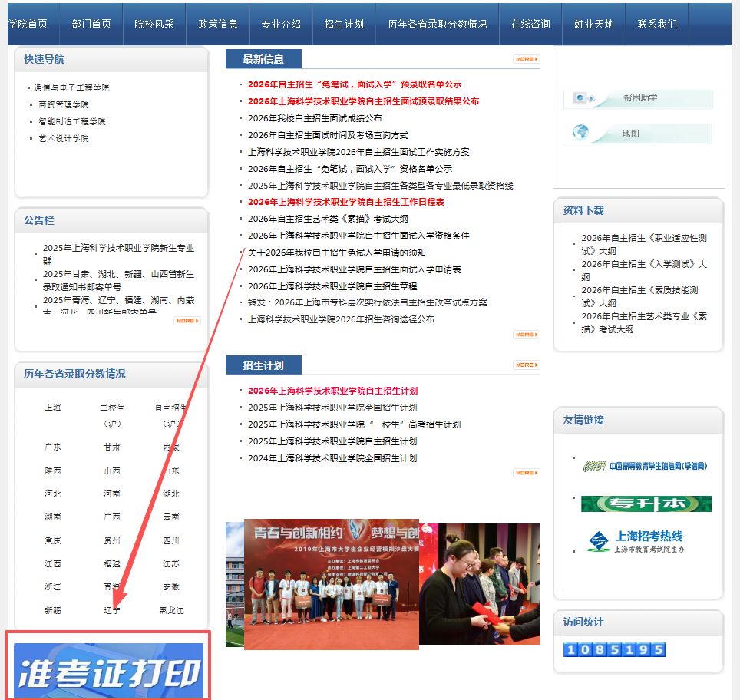This screenshot has height=700, width=740.
Task: Choose 艺术设计学院 in quick navigation
Action: coord(64,139)
